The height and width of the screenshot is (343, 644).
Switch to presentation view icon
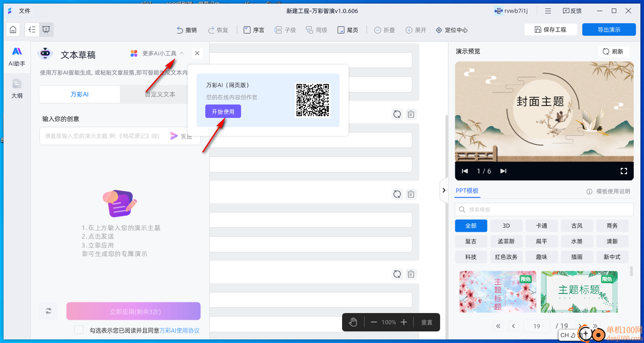[x=46, y=30]
